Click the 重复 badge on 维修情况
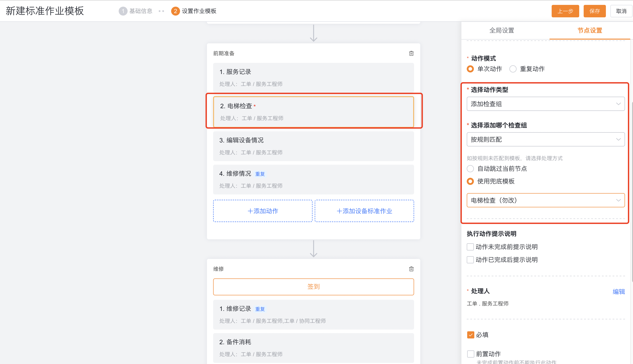The height and width of the screenshot is (364, 633). (x=260, y=174)
